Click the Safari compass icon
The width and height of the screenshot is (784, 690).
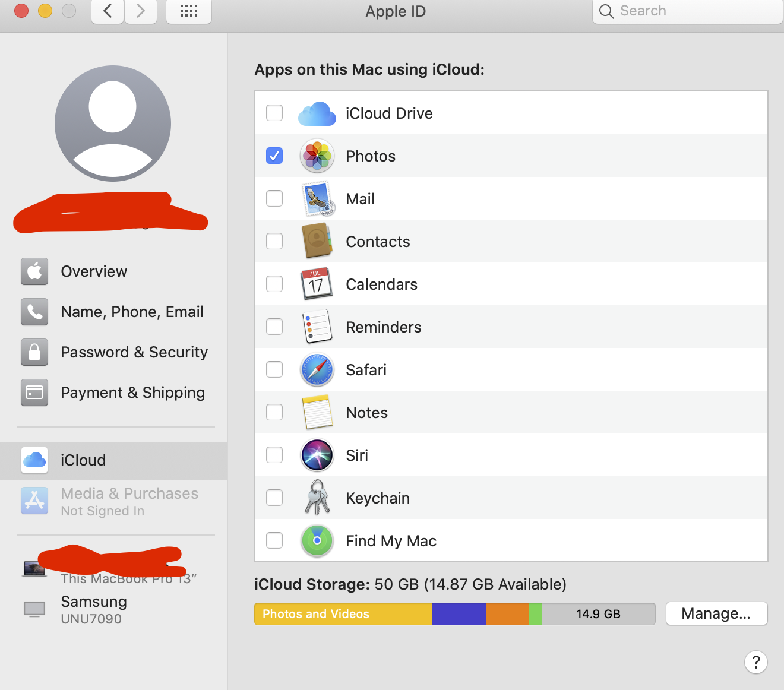pyautogui.click(x=317, y=369)
